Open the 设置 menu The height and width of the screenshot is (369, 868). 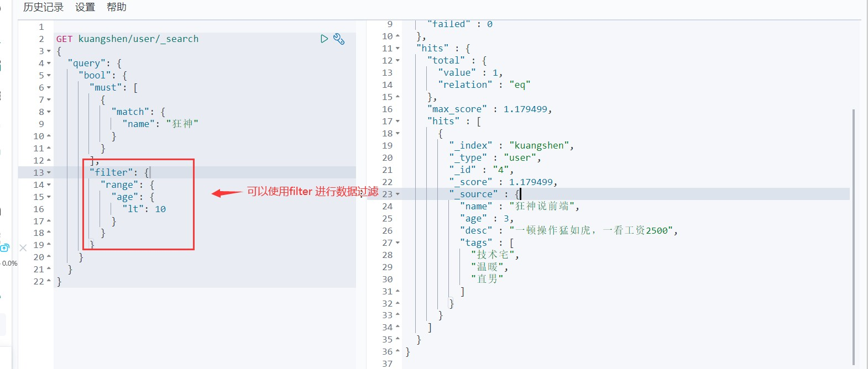coord(85,7)
